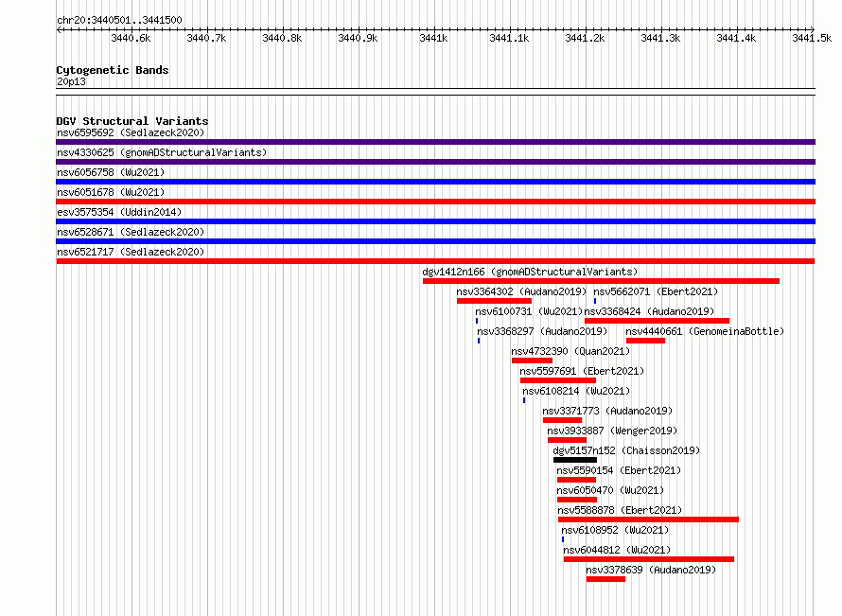Image resolution: width=842 pixels, height=616 pixels.
Task: Open dgv5157n152 (Chaisson2019) label
Action: pyautogui.click(x=626, y=450)
